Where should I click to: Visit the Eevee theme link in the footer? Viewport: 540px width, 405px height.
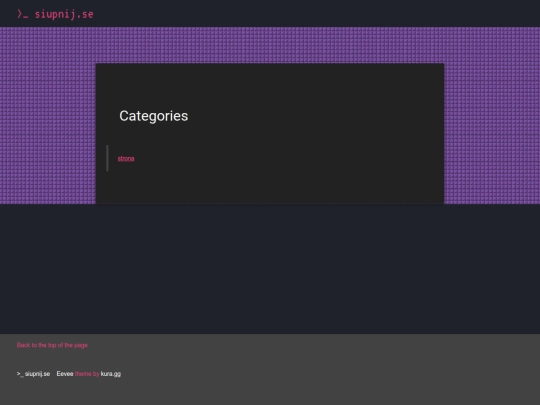65,374
